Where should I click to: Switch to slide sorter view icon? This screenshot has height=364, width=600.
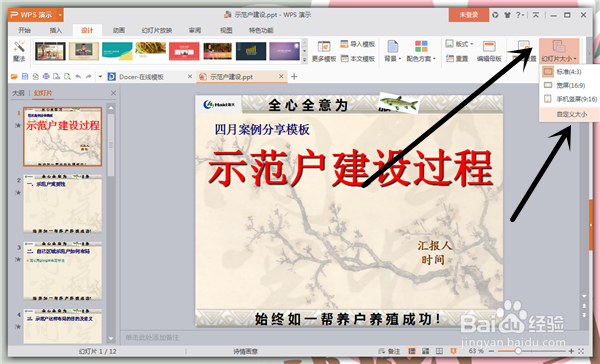426,351
